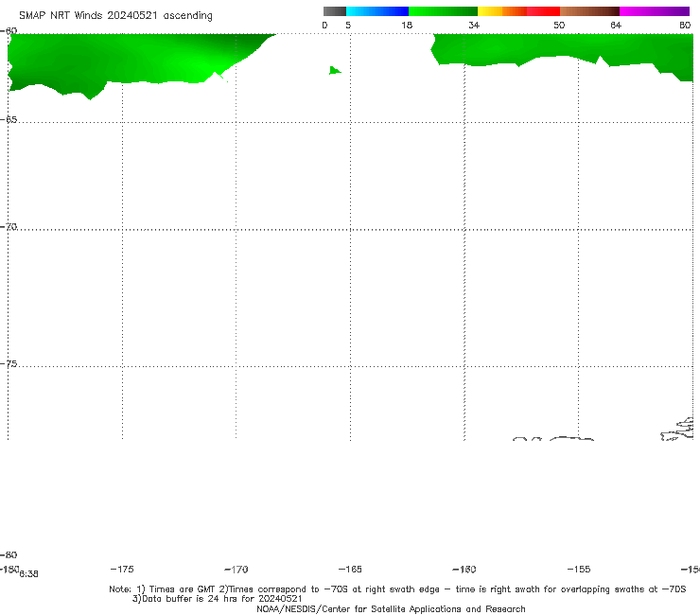Click the 'NOAA/NESDIS/Center for Satellite Applications and Research' credit
700x615 pixels.
click(391, 608)
